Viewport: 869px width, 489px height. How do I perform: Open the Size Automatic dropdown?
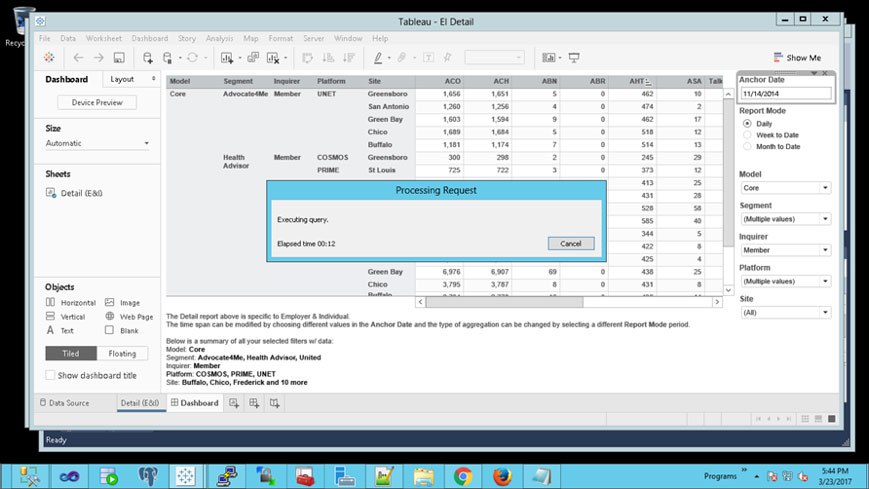97,143
